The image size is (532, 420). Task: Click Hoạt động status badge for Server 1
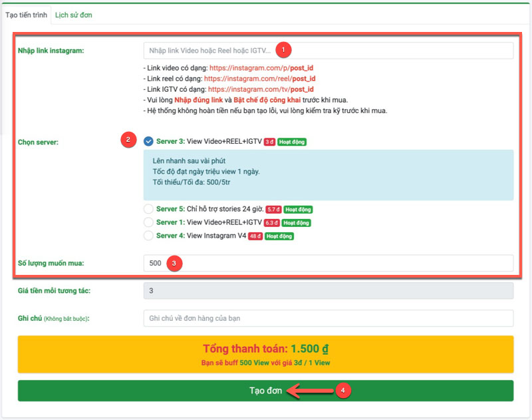[x=296, y=223]
